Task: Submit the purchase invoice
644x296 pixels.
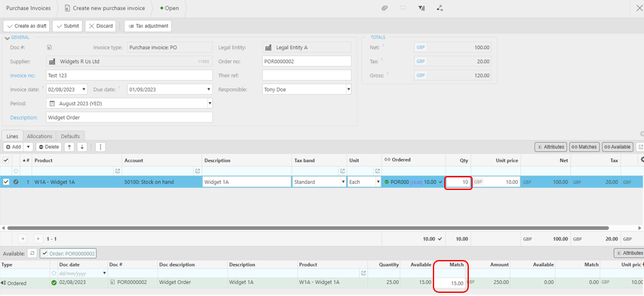Action: coord(67,26)
